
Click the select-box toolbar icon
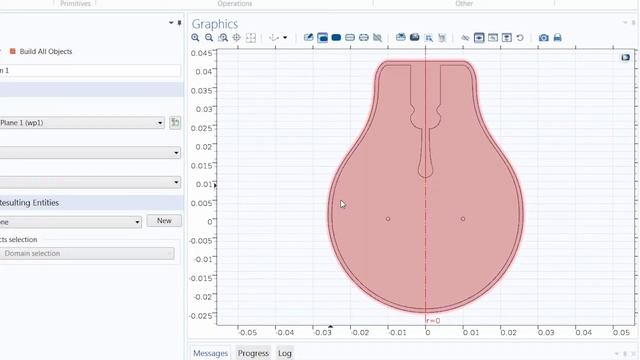point(429,38)
